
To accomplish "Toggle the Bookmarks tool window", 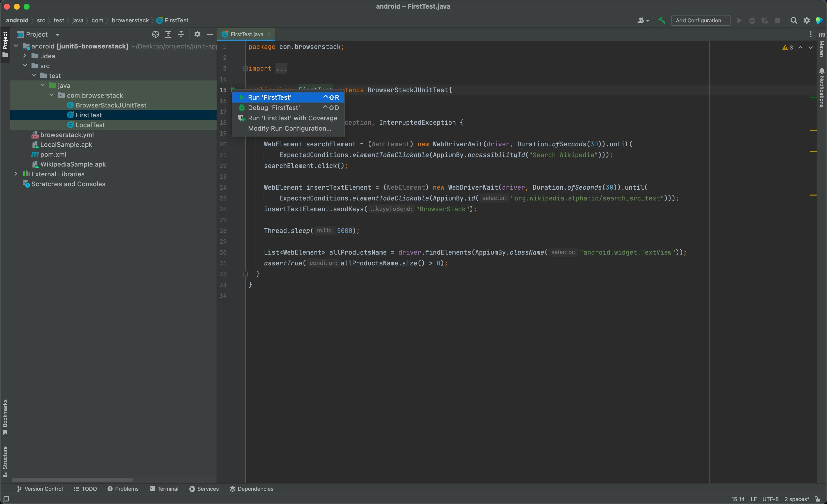I will coord(5,417).
